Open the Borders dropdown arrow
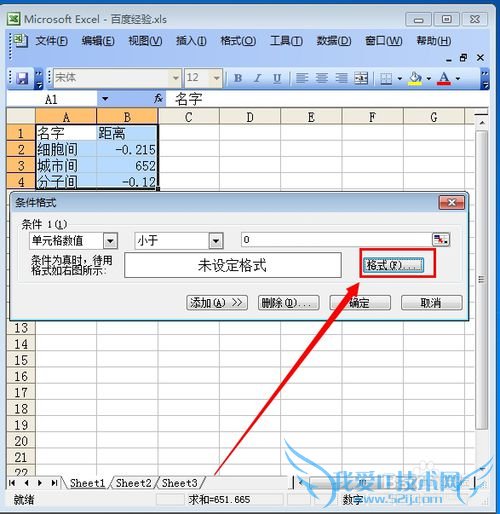The width and height of the screenshot is (500, 514). pos(400,79)
